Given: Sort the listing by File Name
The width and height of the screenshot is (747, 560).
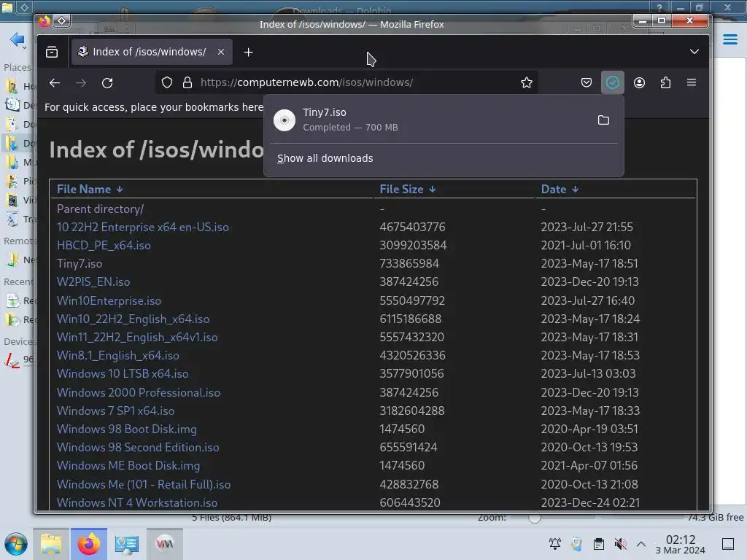Looking at the screenshot, I should tap(90, 189).
